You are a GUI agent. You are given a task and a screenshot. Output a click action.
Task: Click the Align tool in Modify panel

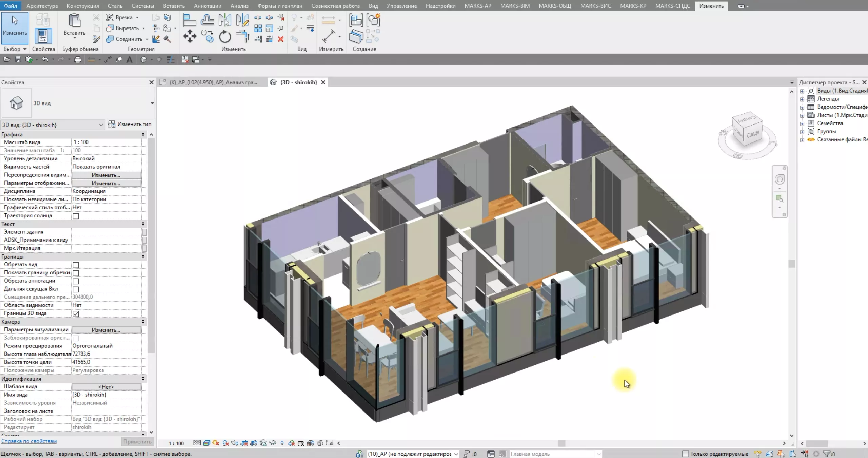tap(189, 20)
